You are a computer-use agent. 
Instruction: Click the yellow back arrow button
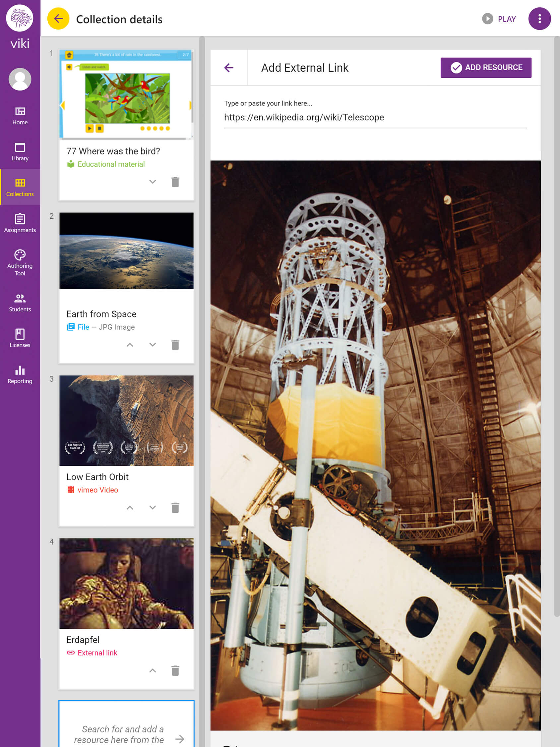coord(58,19)
